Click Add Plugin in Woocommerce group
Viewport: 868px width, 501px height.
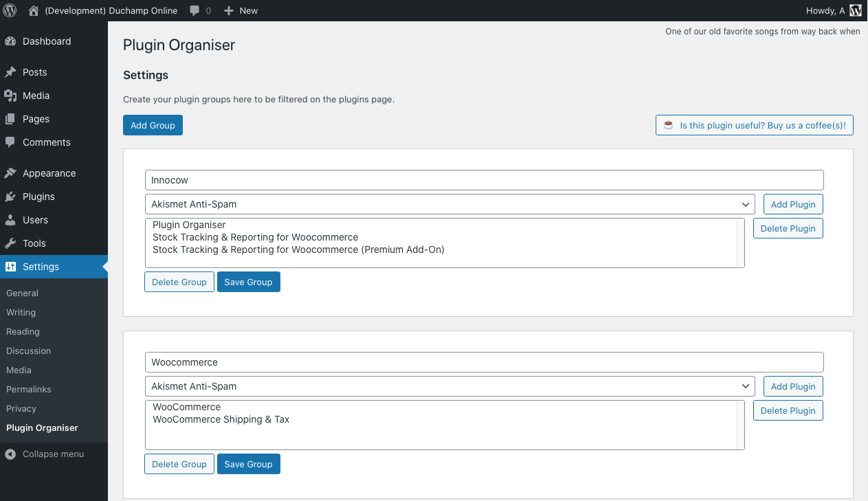tap(793, 386)
